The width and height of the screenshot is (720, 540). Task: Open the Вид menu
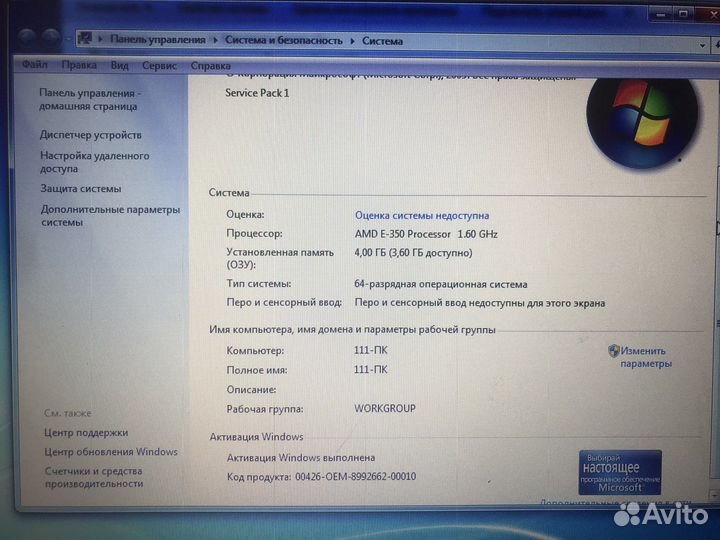coord(119,65)
